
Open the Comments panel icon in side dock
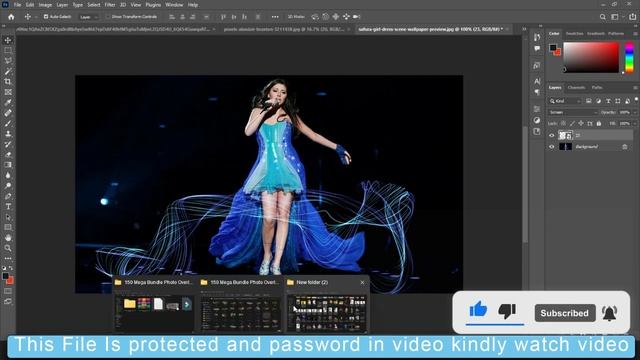(537, 49)
